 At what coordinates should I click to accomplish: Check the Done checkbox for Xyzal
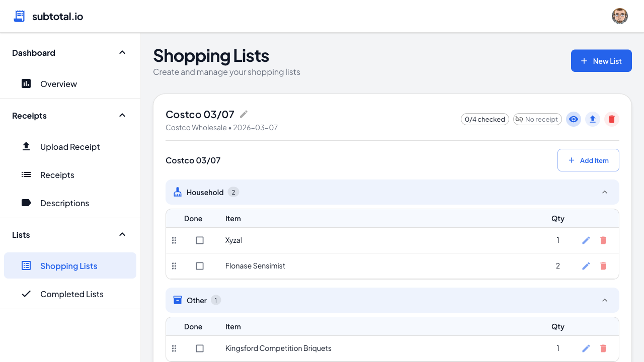(x=200, y=240)
